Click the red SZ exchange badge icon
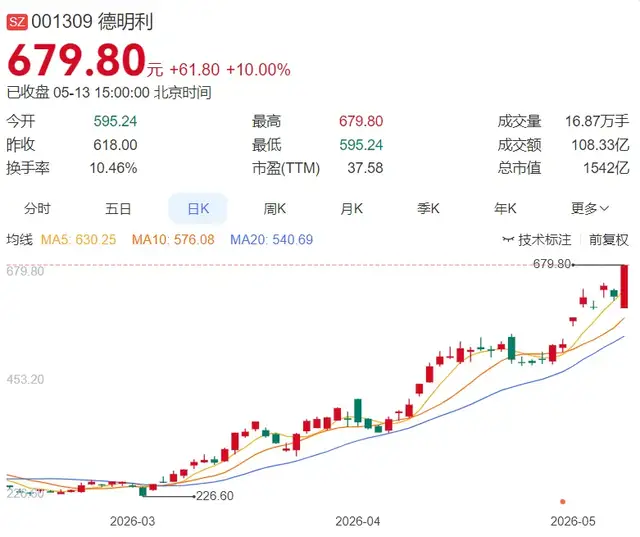 (x=17, y=21)
